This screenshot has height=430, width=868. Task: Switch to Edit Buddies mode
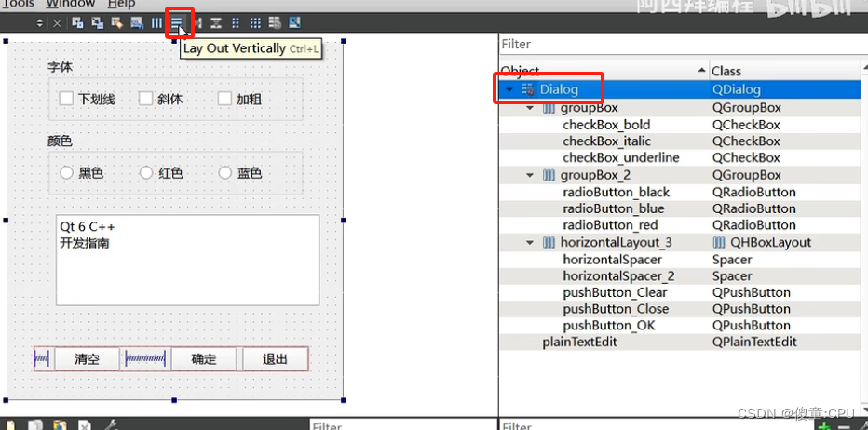(x=116, y=22)
